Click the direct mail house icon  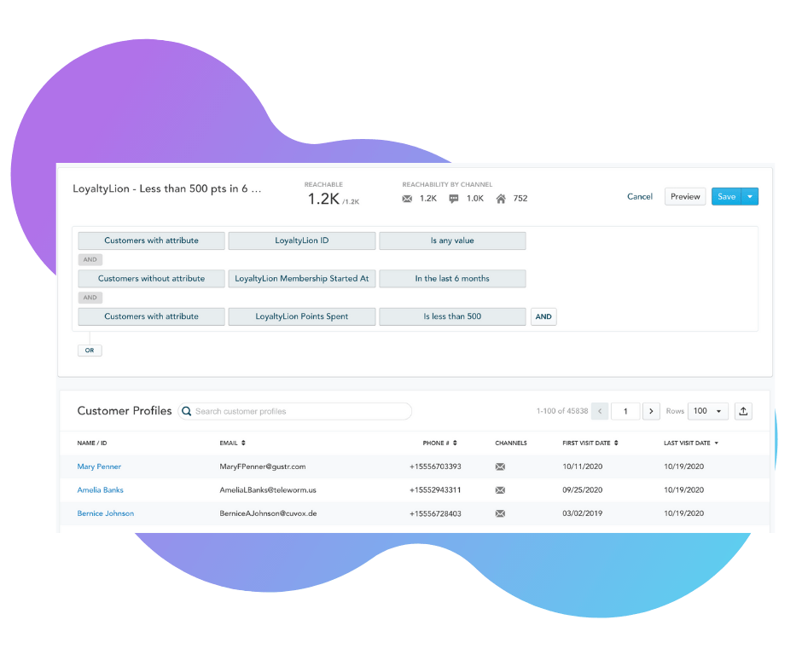(501, 199)
